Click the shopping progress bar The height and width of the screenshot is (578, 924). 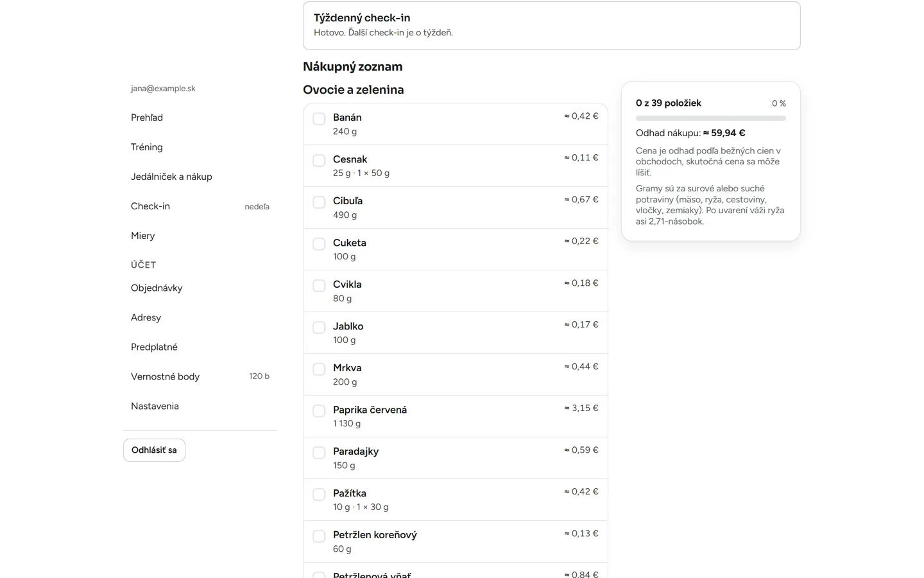click(711, 118)
